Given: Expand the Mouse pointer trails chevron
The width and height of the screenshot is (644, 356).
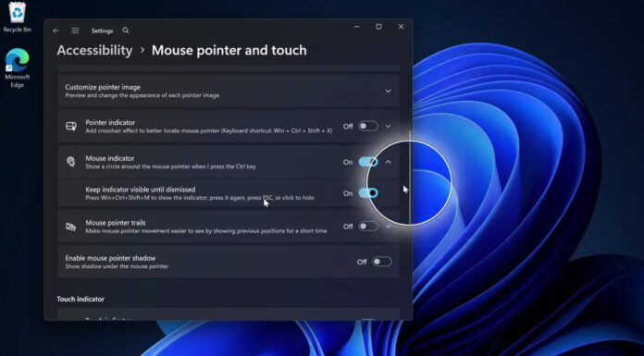Looking at the screenshot, I should pyautogui.click(x=388, y=227).
